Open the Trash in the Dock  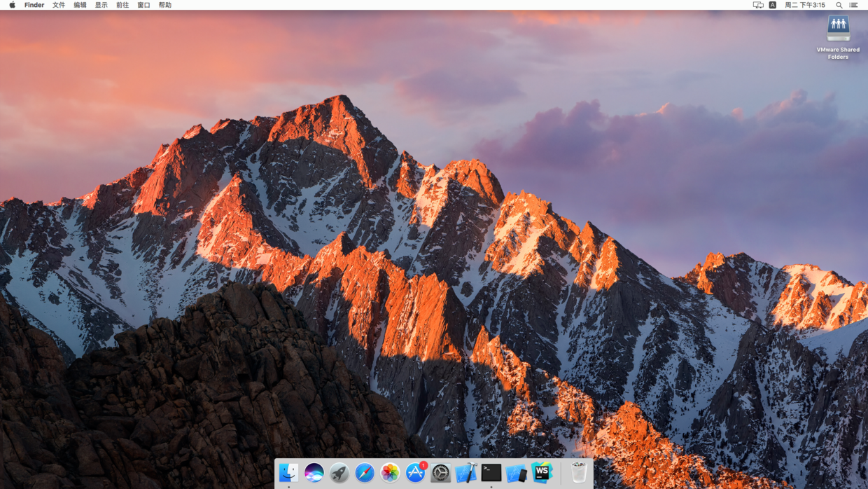click(579, 473)
